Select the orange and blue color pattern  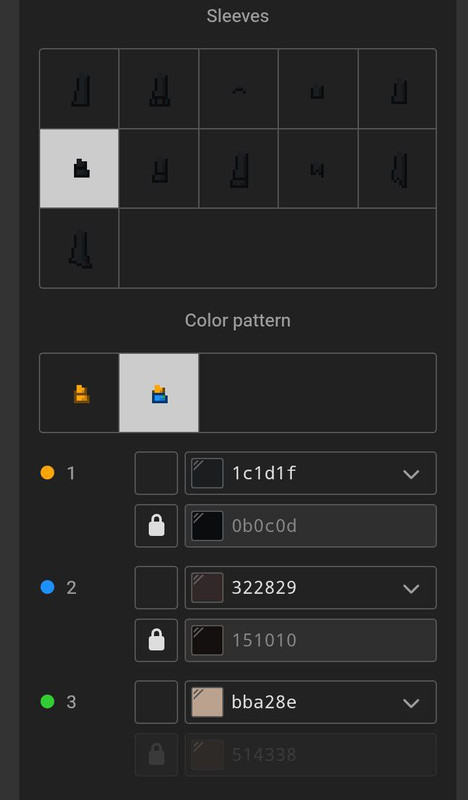click(159, 393)
